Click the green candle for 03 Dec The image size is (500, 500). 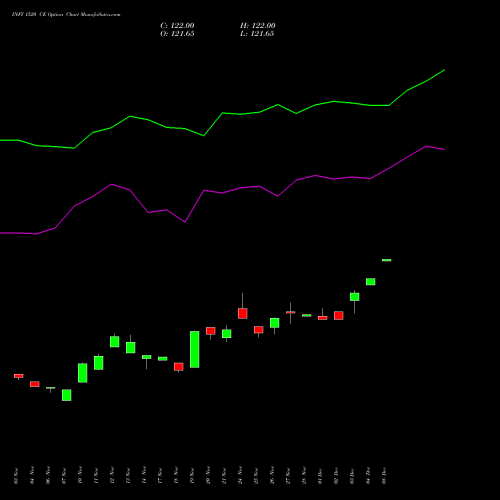[x=355, y=297]
